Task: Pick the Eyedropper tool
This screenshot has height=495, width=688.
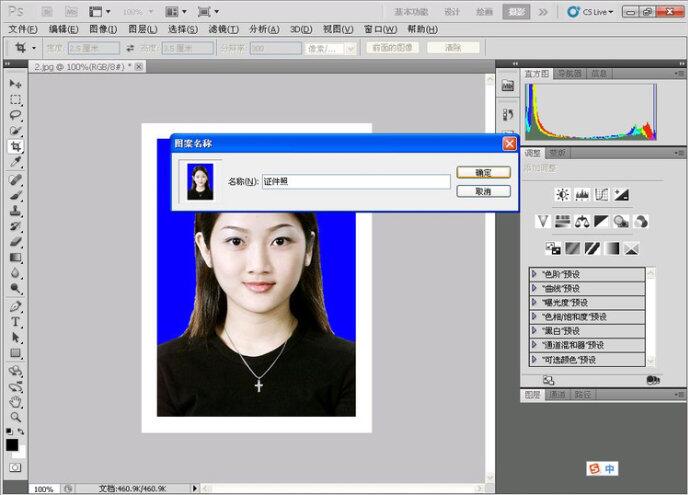Action: pos(16,163)
